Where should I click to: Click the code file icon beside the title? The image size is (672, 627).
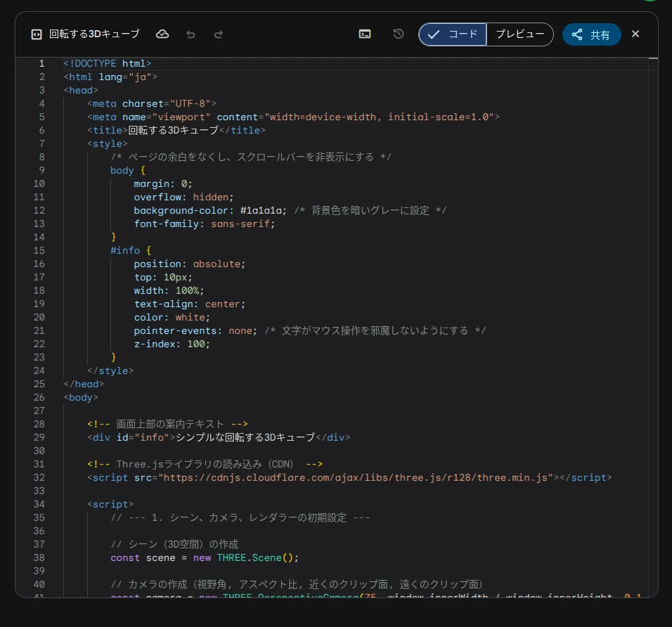pos(37,34)
